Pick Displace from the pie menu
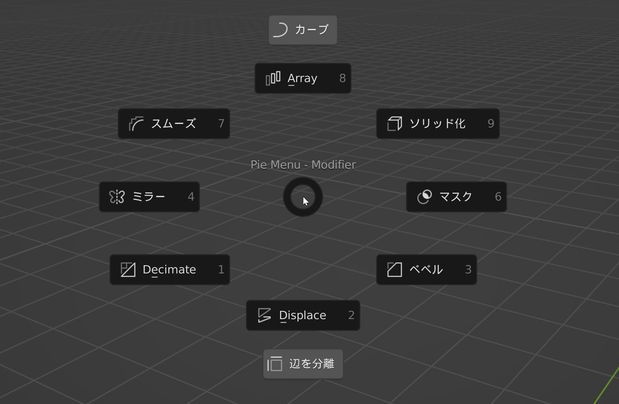The height and width of the screenshot is (404, 619). click(x=303, y=315)
